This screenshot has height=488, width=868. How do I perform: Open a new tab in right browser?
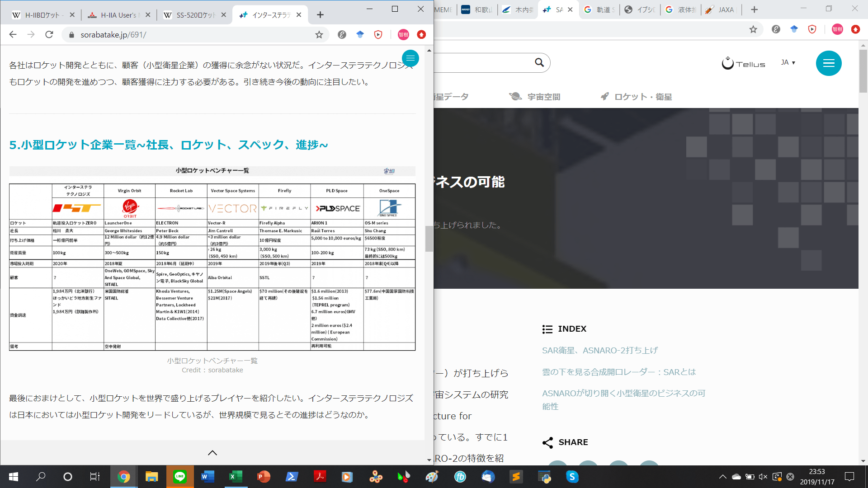tap(754, 9)
